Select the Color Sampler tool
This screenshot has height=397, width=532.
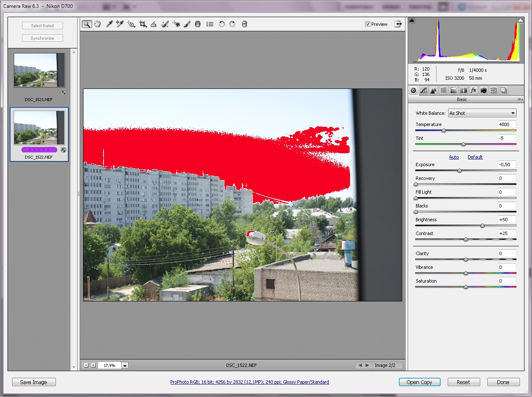click(120, 24)
